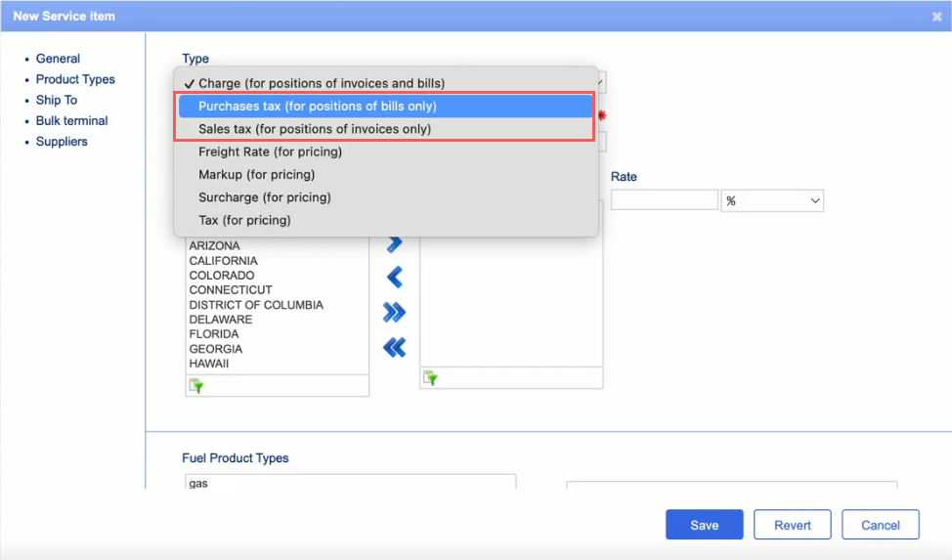The width and height of the screenshot is (952, 560).
Task: Click the move-right single arrow icon
Action: (x=395, y=244)
